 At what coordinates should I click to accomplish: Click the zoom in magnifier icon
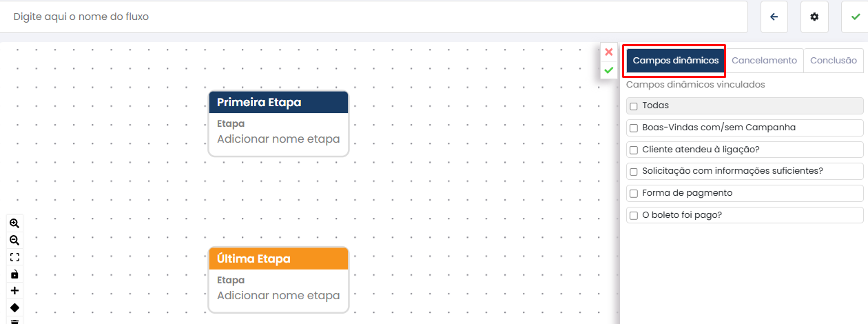(x=14, y=223)
